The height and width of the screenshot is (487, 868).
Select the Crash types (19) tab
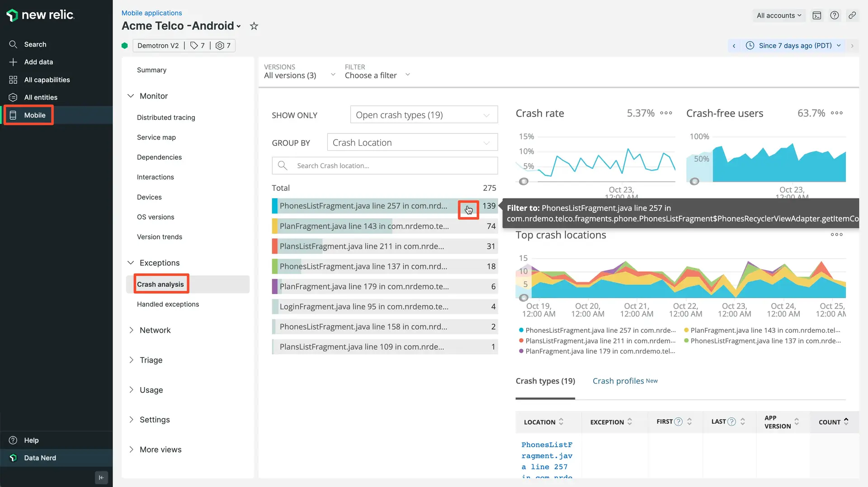pos(545,381)
